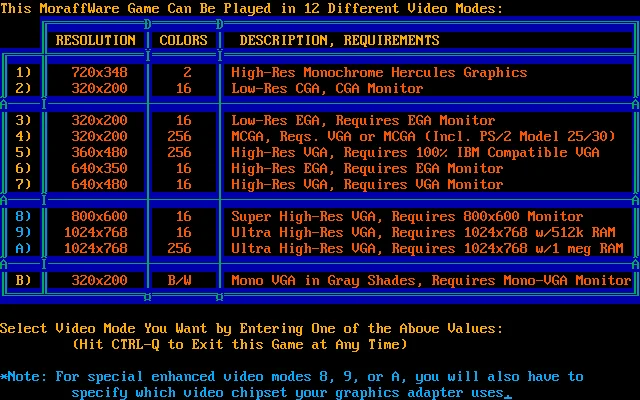This screenshot has width=640, height=400.
Task: Click the 640x350 resolution value
Action: [x=100, y=168]
